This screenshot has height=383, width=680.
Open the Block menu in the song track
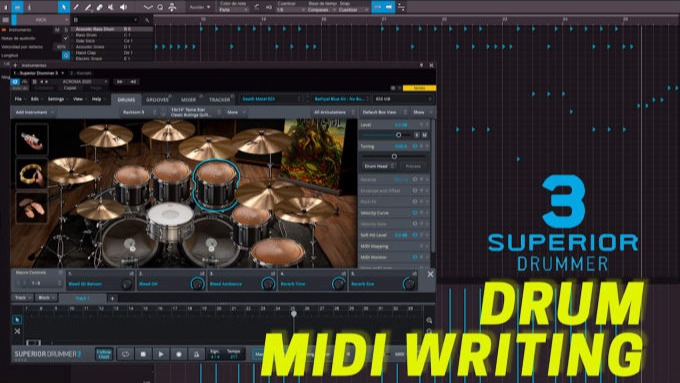[46, 298]
